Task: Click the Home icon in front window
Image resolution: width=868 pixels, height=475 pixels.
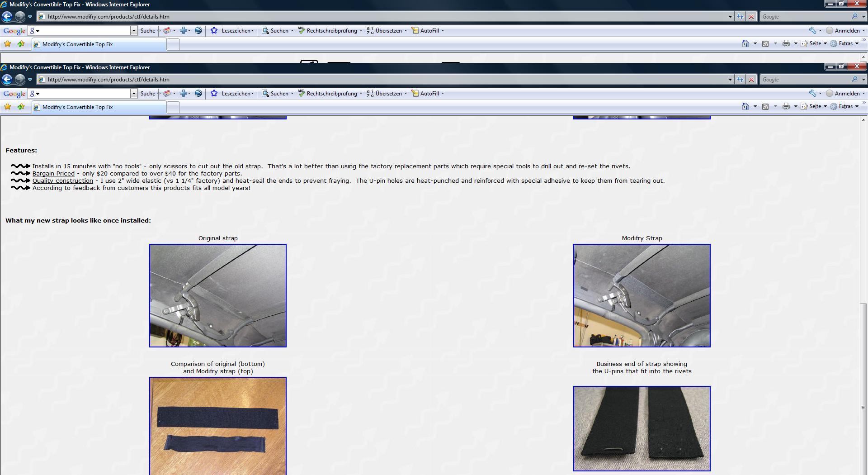Action: click(745, 106)
